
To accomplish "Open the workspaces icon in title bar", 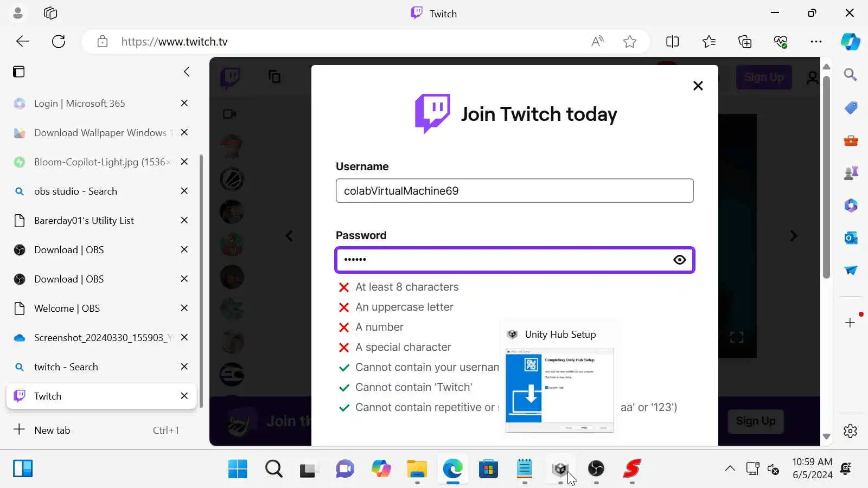I will [50, 13].
